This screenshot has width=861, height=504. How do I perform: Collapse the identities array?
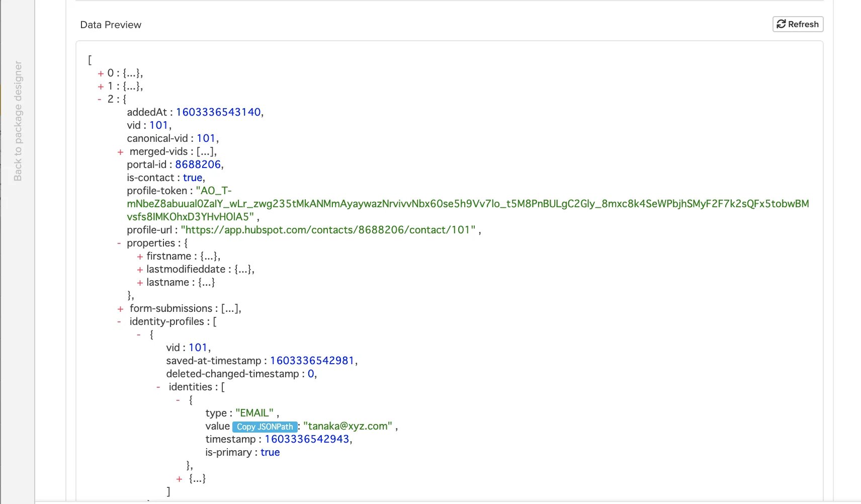pyautogui.click(x=158, y=387)
